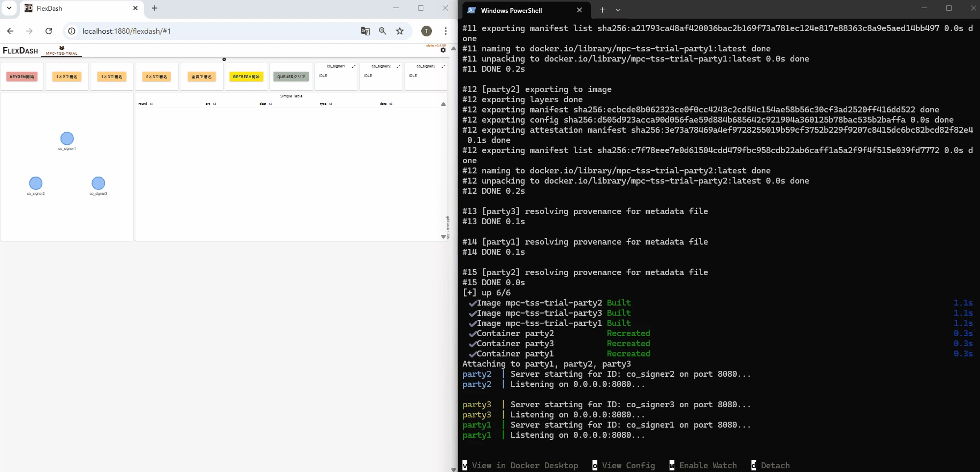Click table scroll-down arrow in Simple Table
The width and height of the screenshot is (980, 472).
coord(443,237)
